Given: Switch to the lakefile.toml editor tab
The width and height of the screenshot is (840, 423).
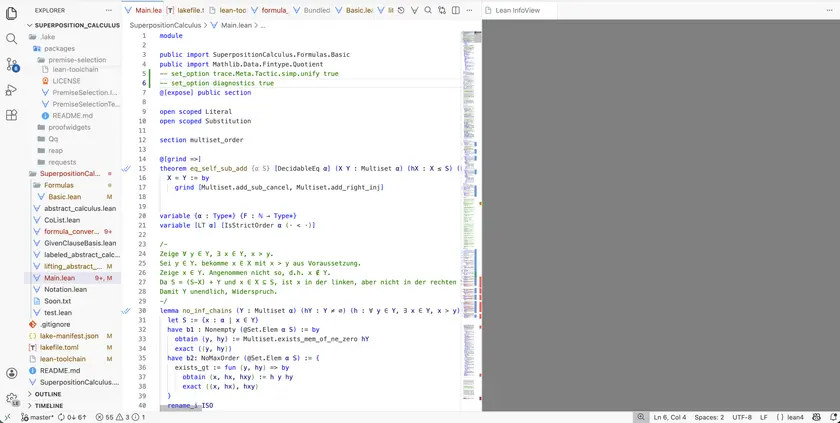Looking at the screenshot, I should pos(186,10).
